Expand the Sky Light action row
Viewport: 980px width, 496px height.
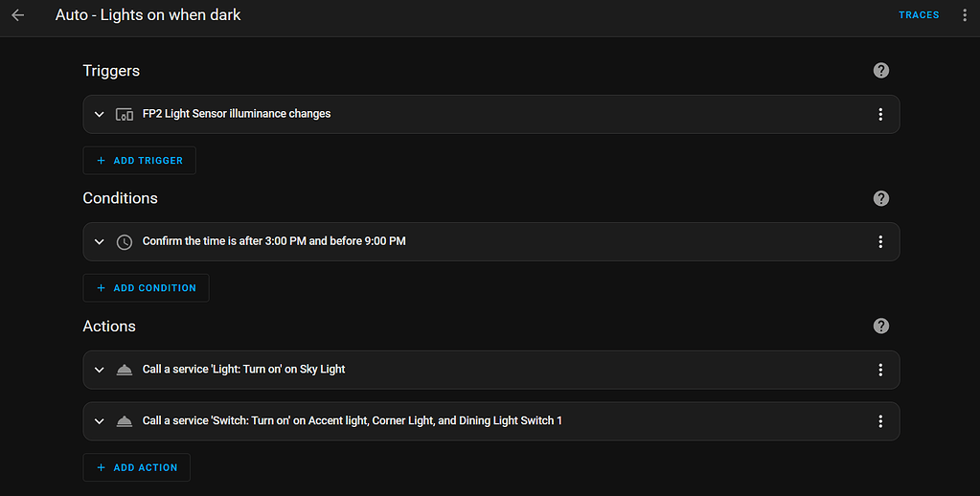(x=99, y=370)
